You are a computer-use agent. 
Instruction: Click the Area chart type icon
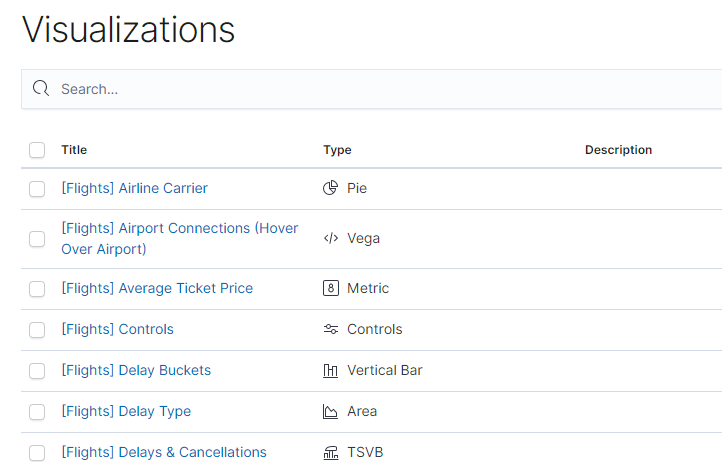point(330,411)
